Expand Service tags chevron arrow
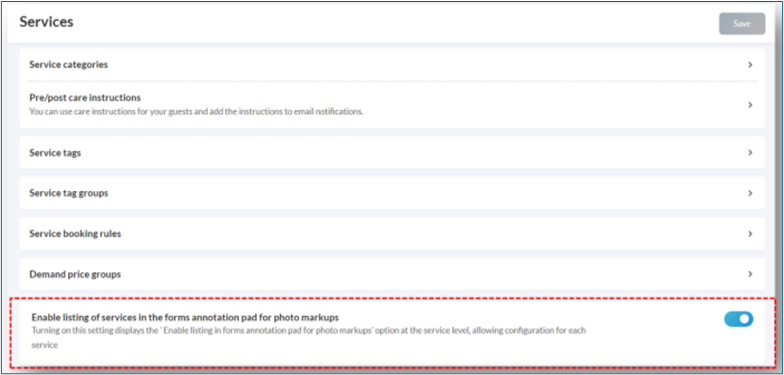 tap(750, 152)
